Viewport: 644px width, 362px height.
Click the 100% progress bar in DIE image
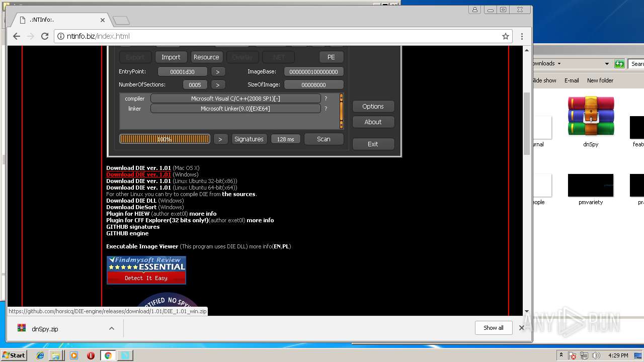click(x=165, y=139)
